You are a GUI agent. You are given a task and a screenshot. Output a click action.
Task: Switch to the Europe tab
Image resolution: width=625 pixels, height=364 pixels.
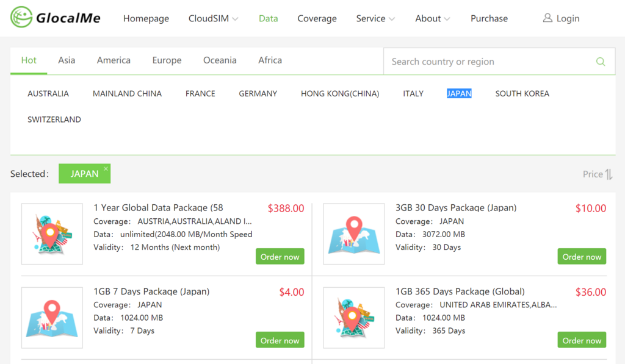coord(167,60)
